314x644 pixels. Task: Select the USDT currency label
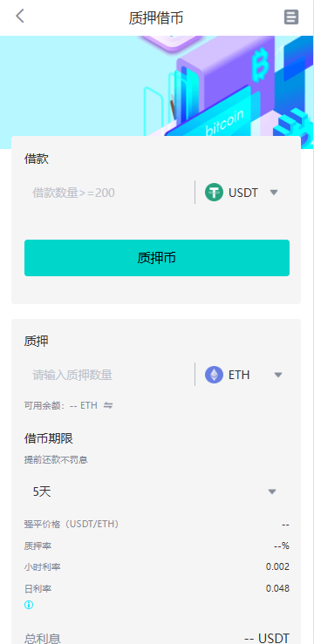(243, 193)
